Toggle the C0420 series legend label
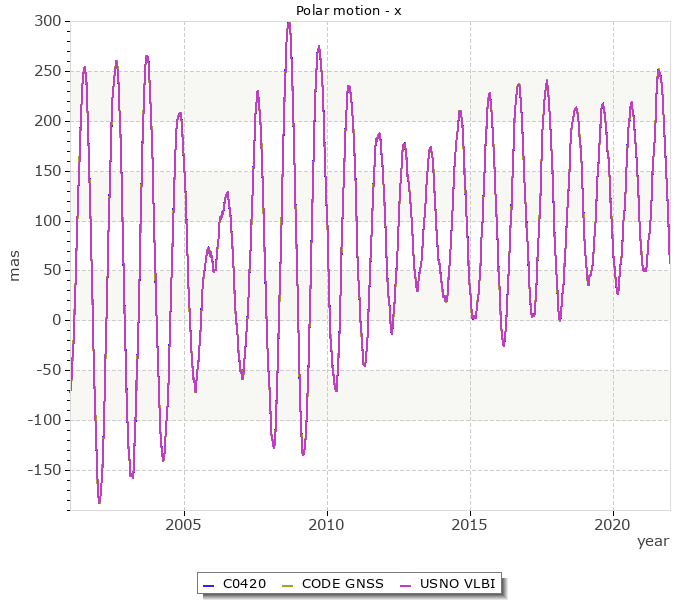The image size is (700, 600). coord(244,584)
